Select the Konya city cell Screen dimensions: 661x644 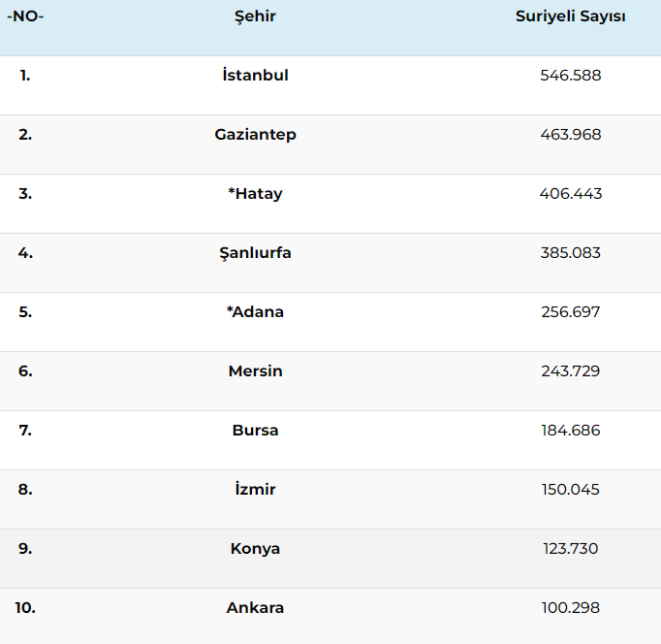[x=255, y=549]
